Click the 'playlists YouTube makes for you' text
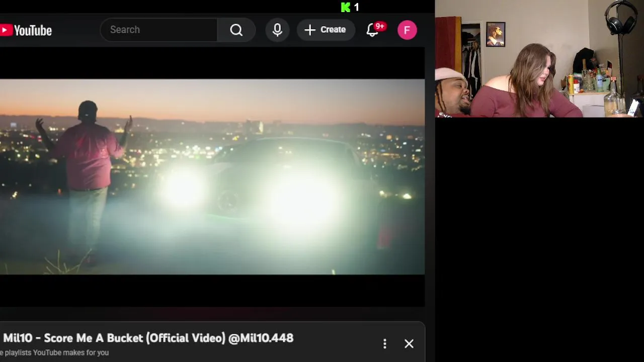644x362 pixels. tap(56, 352)
